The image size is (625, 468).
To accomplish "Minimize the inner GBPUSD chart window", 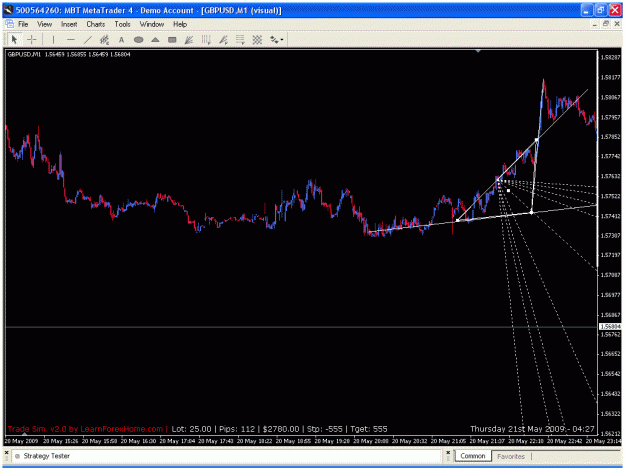I will point(595,24).
